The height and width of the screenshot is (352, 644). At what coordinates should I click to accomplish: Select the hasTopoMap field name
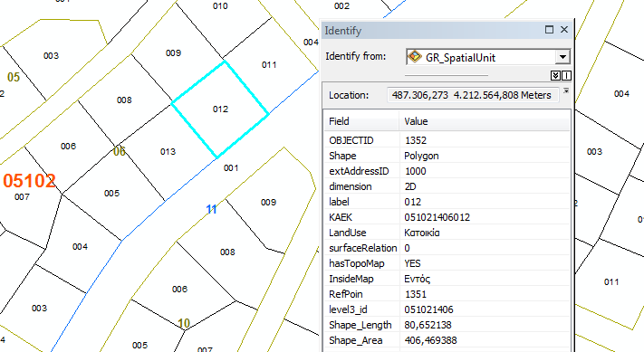point(357,263)
